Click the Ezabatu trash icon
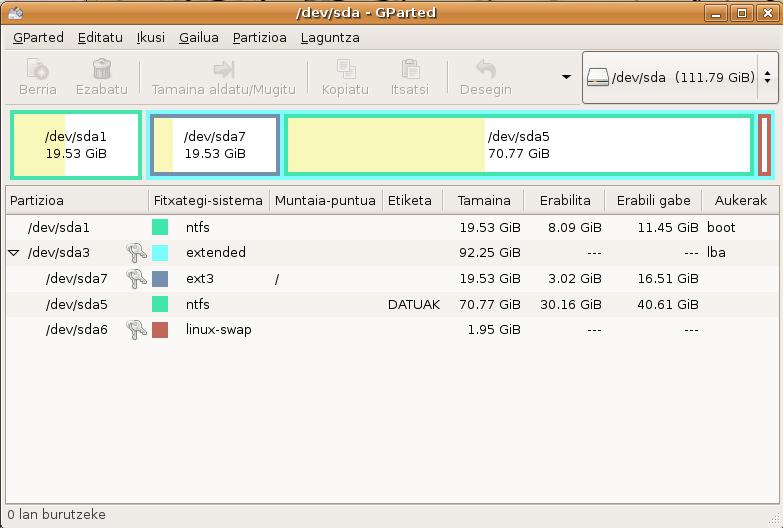The image size is (783, 528). pos(102,69)
